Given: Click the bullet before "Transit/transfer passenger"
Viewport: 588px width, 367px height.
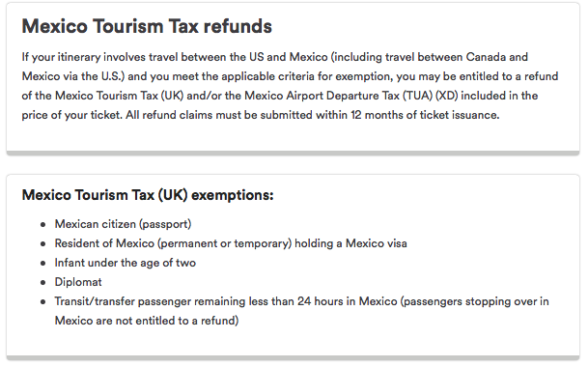Looking at the screenshot, I should pos(43,302).
